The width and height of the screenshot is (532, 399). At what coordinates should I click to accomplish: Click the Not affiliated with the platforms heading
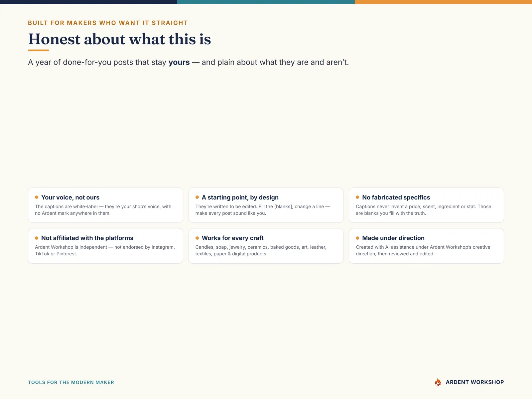87,238
